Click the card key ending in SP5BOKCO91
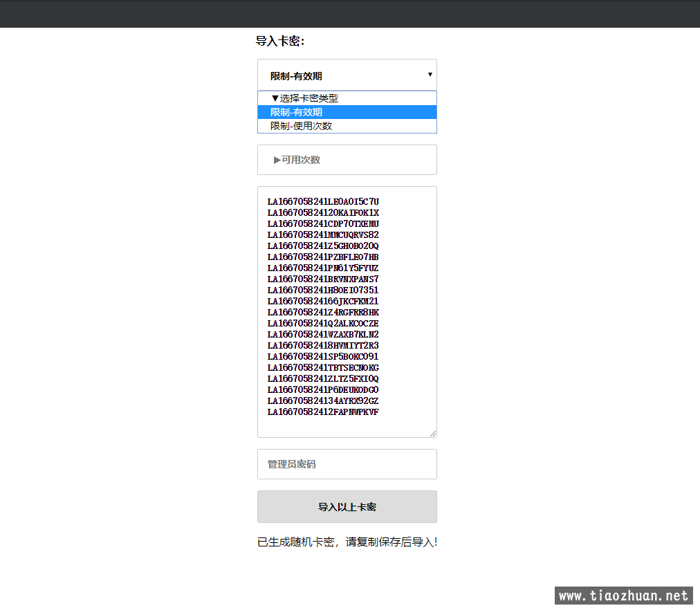The height and width of the screenshot is (608, 700). click(x=323, y=357)
